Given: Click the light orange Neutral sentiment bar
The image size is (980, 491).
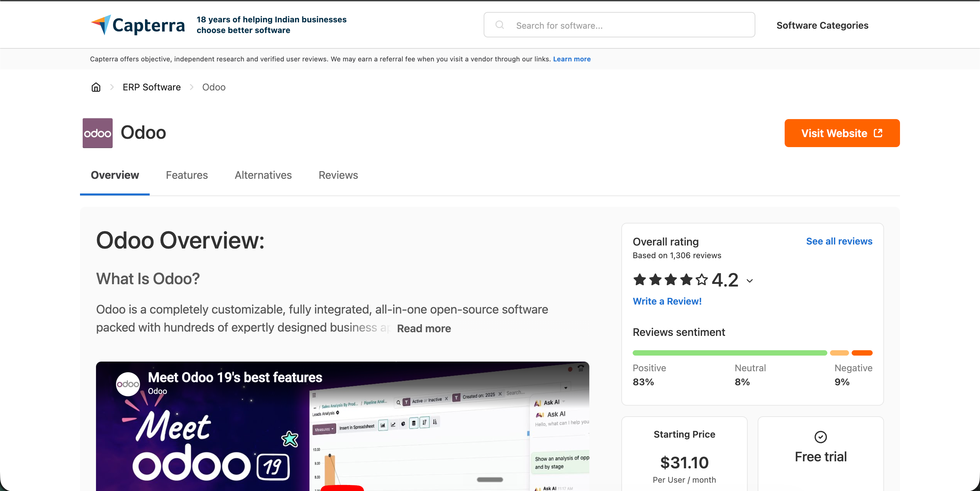Looking at the screenshot, I should pyautogui.click(x=839, y=353).
